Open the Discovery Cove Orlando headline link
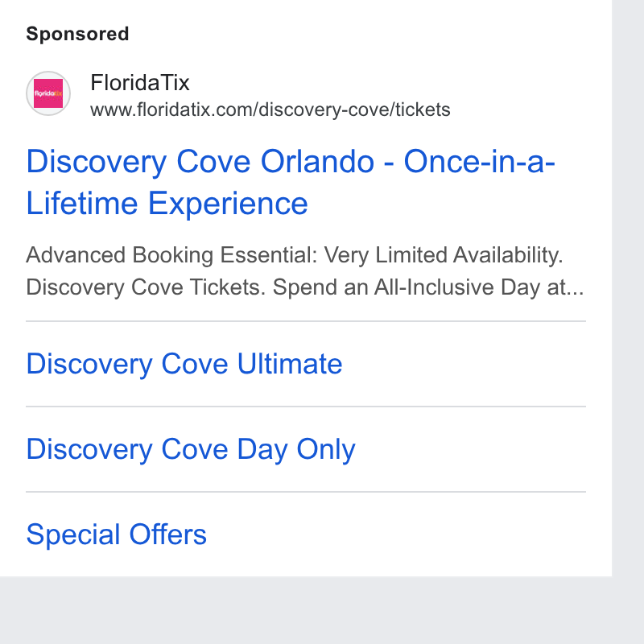This screenshot has width=644, height=644. coord(291,183)
